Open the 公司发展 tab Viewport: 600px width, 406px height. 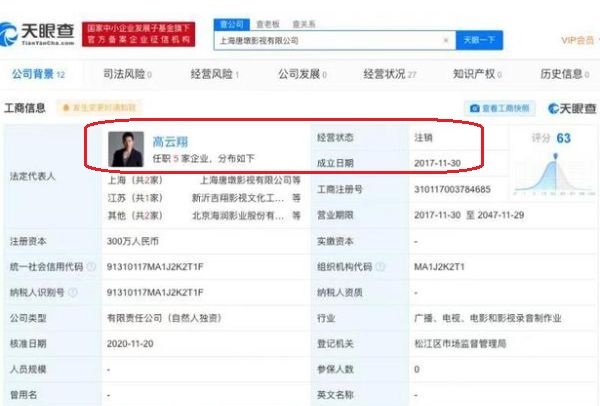(302, 74)
